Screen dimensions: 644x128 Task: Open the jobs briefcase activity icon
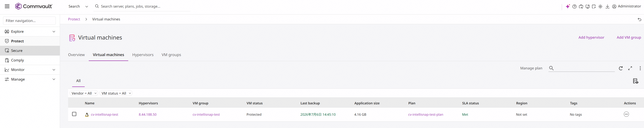click(581, 7)
